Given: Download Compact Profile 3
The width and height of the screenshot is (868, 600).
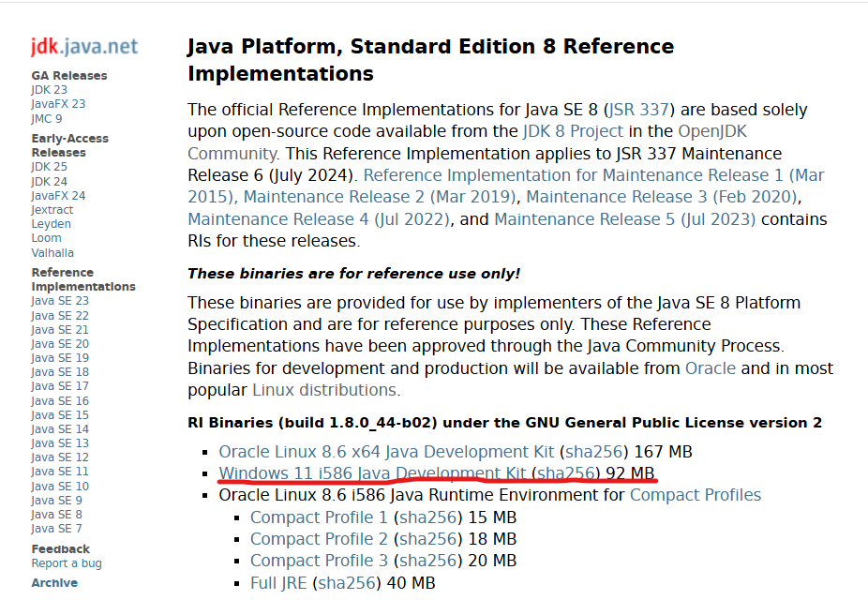Looking at the screenshot, I should [319, 561].
